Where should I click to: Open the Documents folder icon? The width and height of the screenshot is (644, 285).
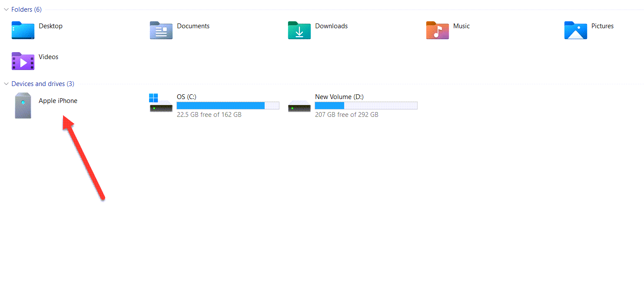pyautogui.click(x=161, y=30)
